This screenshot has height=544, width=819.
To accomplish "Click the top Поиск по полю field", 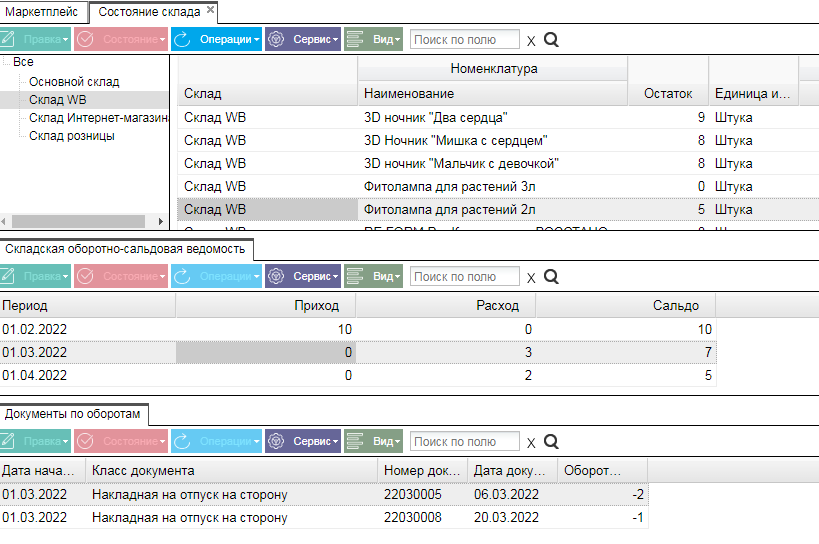I will (465, 40).
